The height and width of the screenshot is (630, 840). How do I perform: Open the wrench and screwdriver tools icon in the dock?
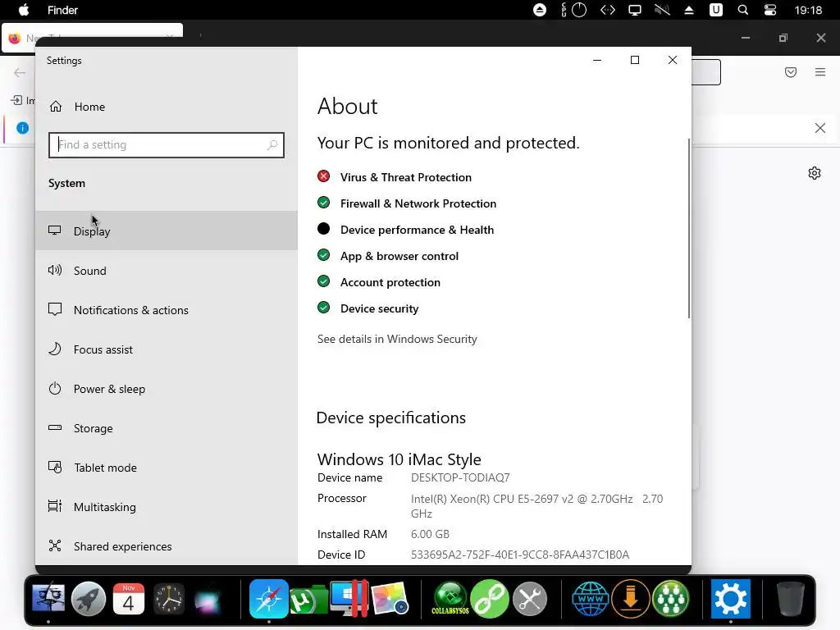coord(530,598)
